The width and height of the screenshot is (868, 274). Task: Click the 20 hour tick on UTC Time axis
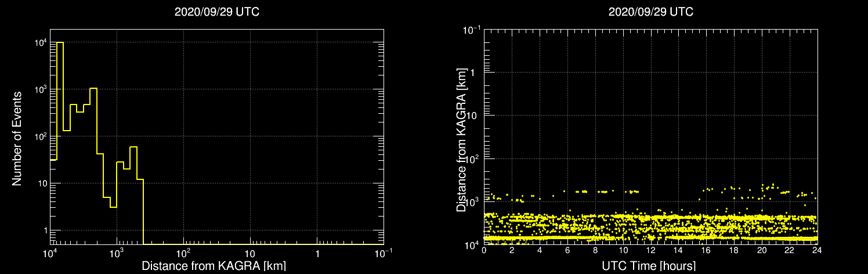coord(762,251)
